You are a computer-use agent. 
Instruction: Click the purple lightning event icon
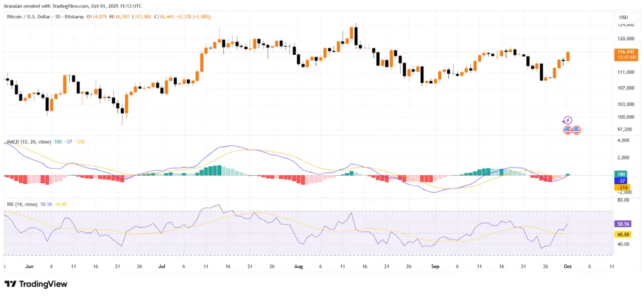567,120
